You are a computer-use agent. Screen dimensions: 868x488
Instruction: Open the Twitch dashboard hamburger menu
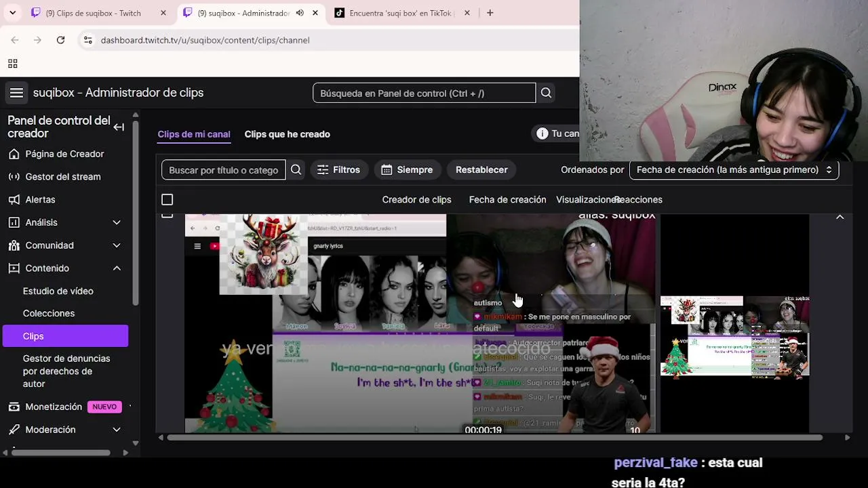(16, 93)
